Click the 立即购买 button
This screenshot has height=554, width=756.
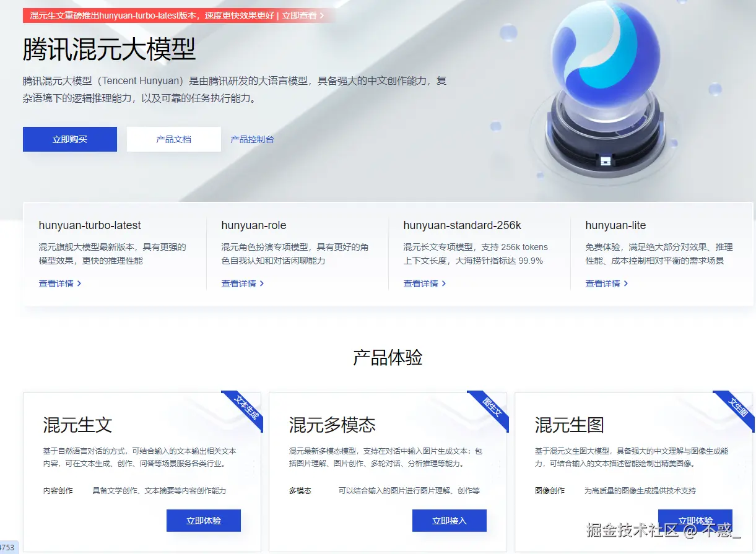69,139
